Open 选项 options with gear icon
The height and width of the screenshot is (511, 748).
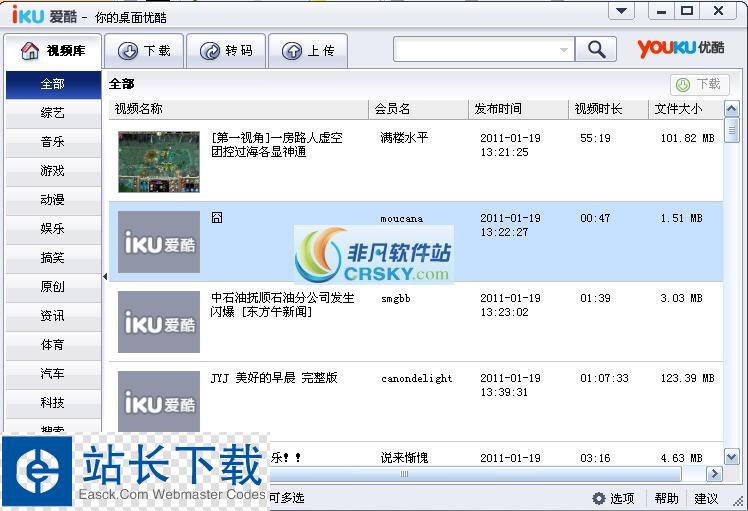(613, 498)
